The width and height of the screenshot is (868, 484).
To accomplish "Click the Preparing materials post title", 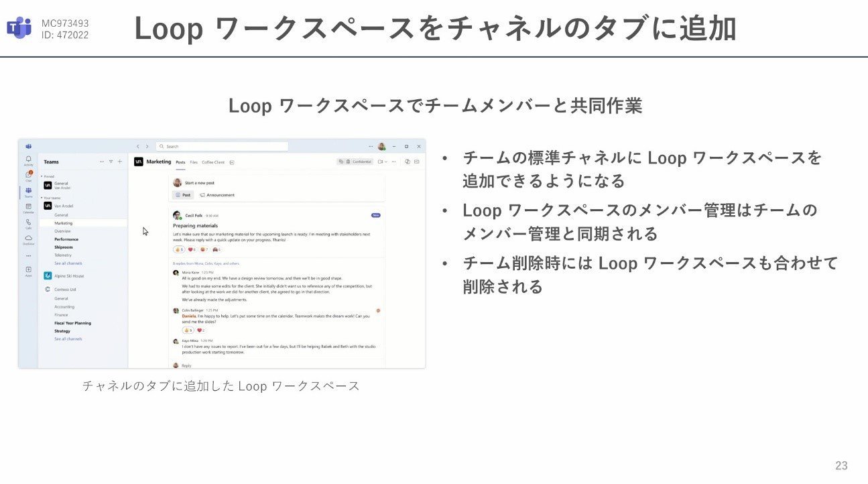I will (195, 226).
